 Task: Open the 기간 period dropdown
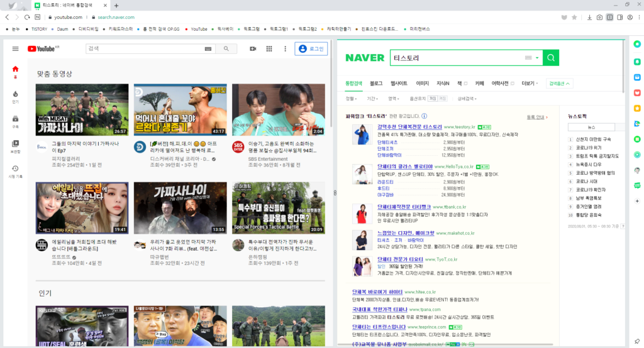tap(372, 99)
